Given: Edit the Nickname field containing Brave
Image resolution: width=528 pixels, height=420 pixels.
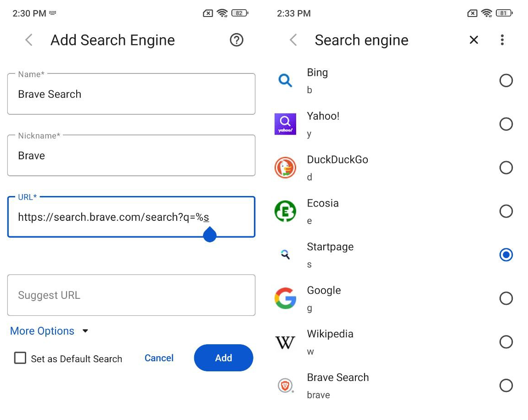Looking at the screenshot, I should [131, 156].
